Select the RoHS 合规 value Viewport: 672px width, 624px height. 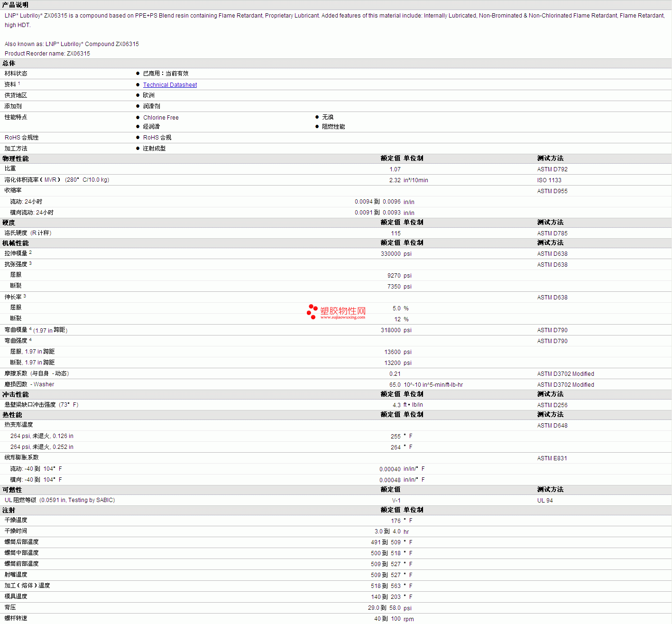[x=157, y=138]
